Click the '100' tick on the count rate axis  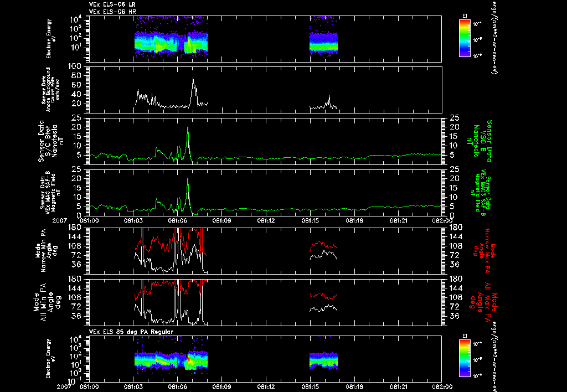(75, 66)
